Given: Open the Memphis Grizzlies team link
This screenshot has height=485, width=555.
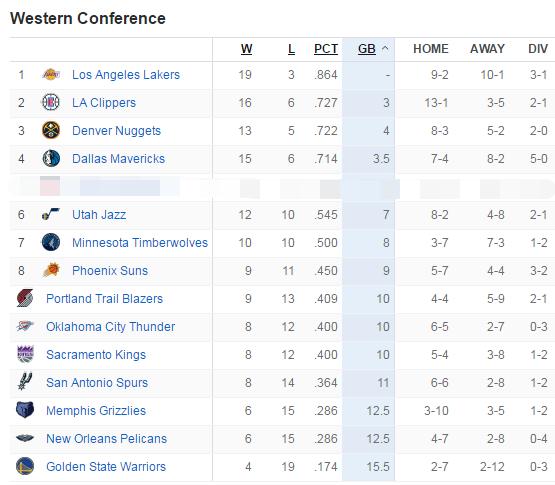Looking at the screenshot, I should tap(96, 410).
